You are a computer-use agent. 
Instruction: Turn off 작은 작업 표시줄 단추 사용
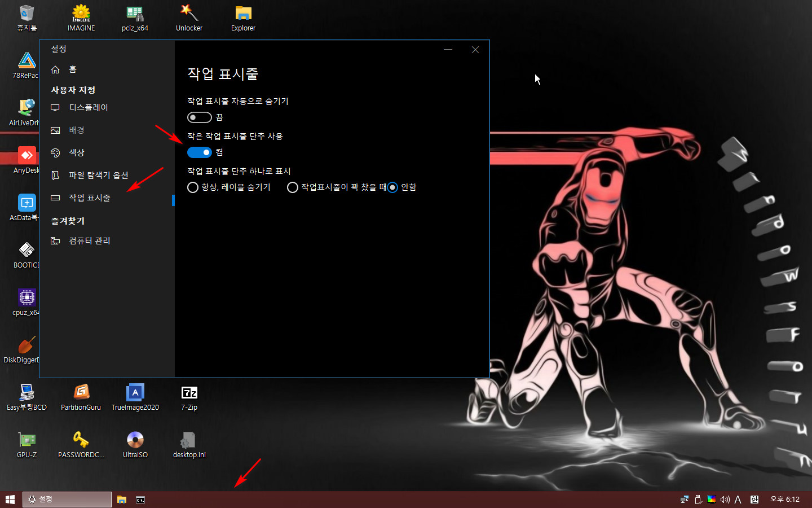click(x=200, y=152)
